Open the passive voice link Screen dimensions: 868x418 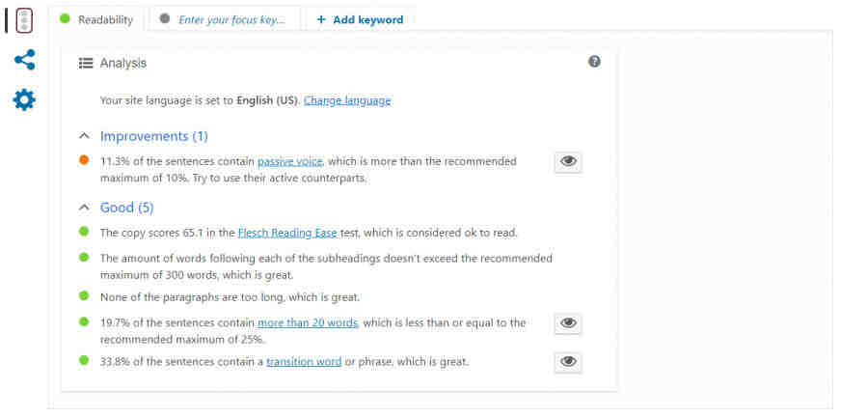click(x=290, y=161)
